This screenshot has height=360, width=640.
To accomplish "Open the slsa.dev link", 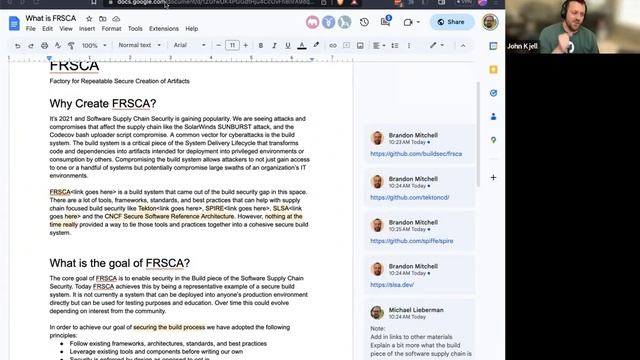I will (x=392, y=285).
